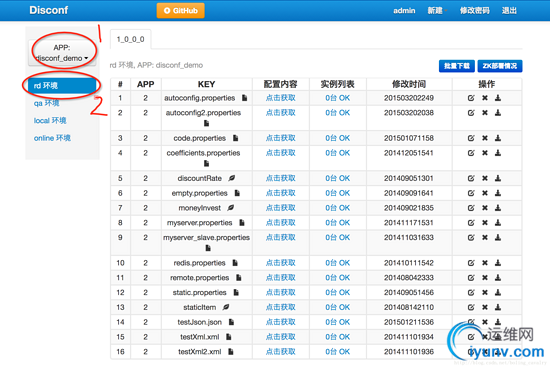The width and height of the screenshot is (550, 368).
Task: Click the leaf icon beside discountRate
Action: tap(232, 178)
